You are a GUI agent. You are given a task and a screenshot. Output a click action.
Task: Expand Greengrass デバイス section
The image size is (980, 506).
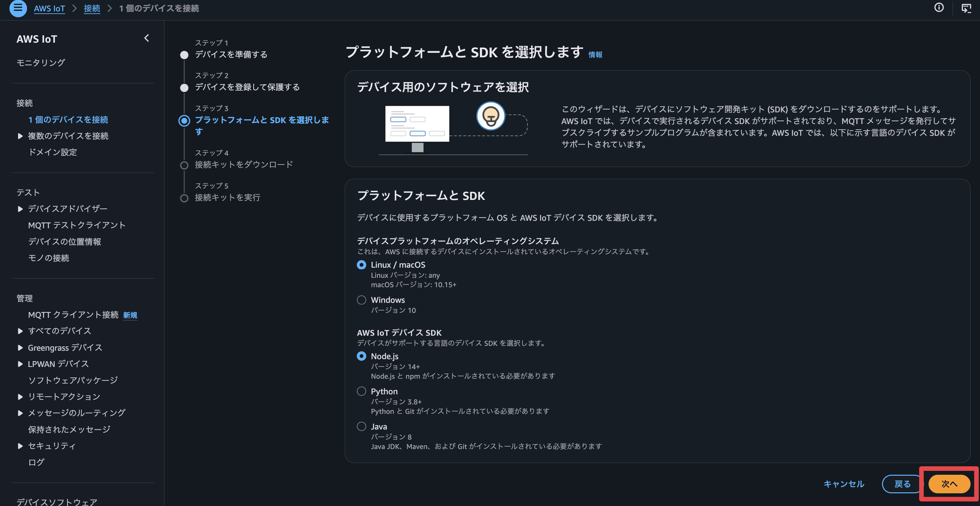coord(20,348)
